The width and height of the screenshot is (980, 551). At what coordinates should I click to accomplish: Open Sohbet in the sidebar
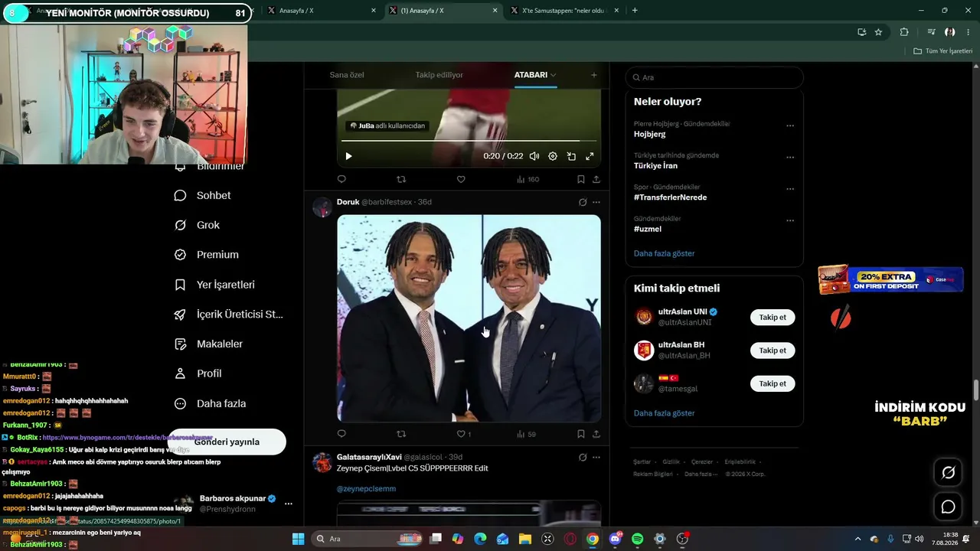[204, 195]
